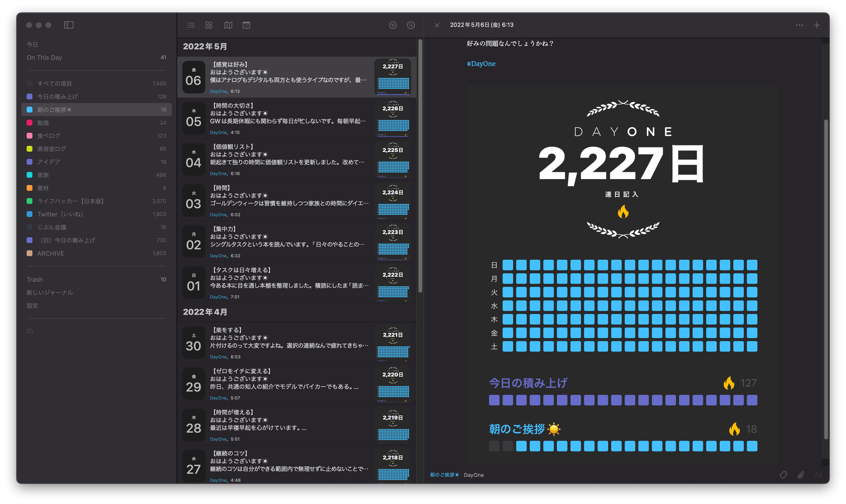This screenshot has height=504, width=846.
Task: Open the entry more-options ellipsis menu
Action: pyautogui.click(x=800, y=25)
